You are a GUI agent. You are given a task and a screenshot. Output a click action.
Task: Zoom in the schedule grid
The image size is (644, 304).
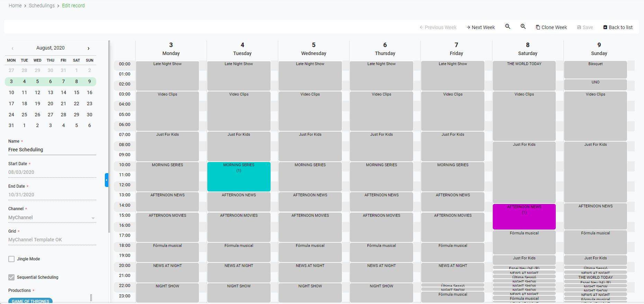[523, 27]
